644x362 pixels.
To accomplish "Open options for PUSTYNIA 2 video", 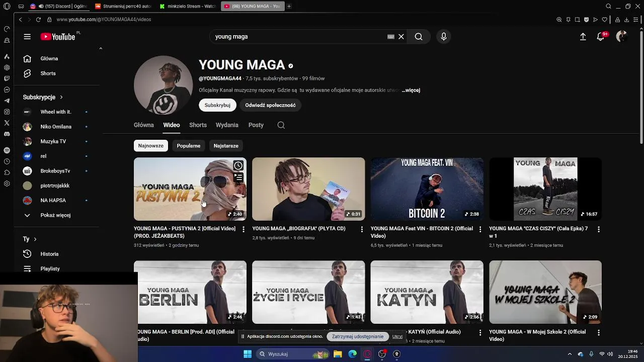I will click(244, 229).
